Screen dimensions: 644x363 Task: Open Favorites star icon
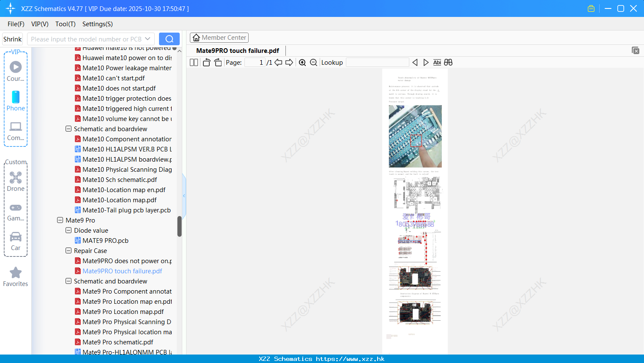[x=16, y=277]
